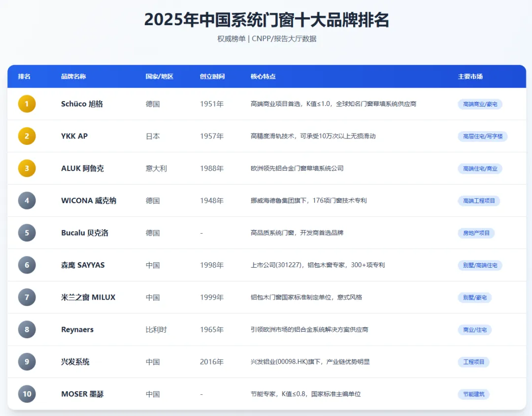Click the 1965年 founding year cell
The width and height of the screenshot is (532, 416).
212,330
